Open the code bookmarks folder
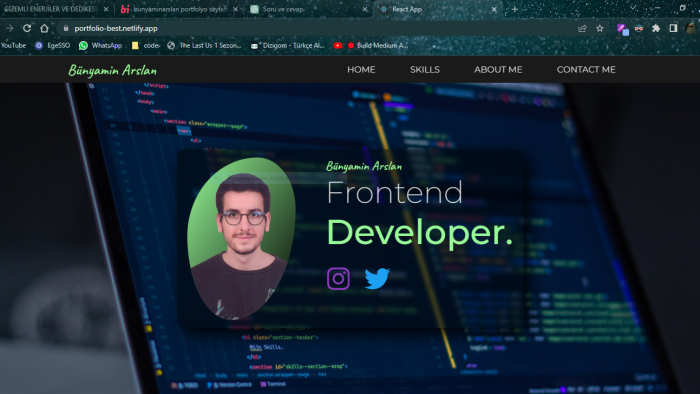This screenshot has height=394, width=700. [146, 45]
